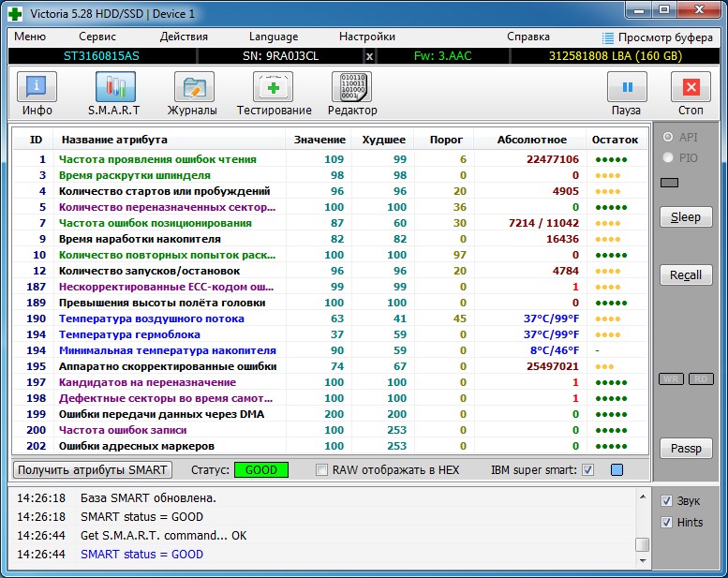728x578 pixels.
Task: Click the Получить атрибуты SMART button
Action: point(93,470)
